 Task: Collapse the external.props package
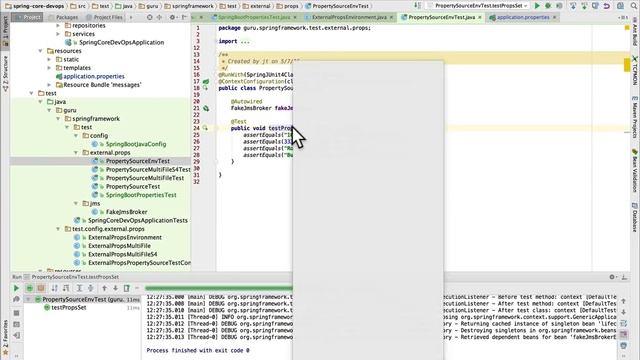point(76,153)
